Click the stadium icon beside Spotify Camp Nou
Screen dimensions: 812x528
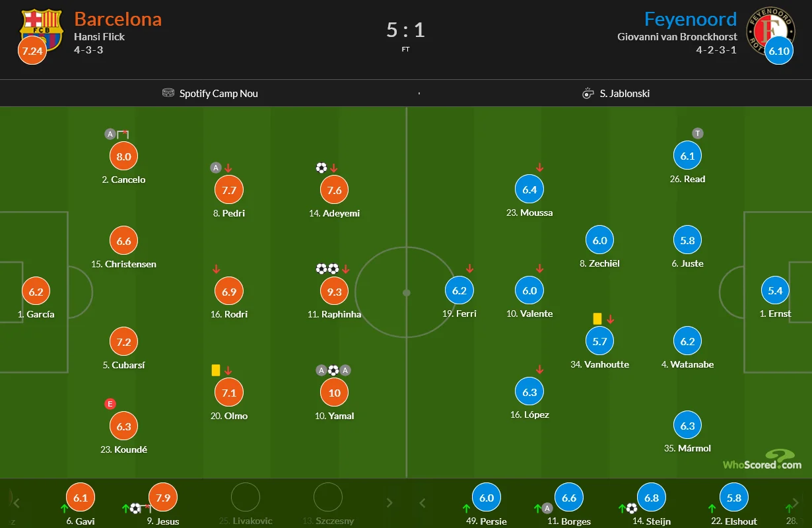coord(168,93)
